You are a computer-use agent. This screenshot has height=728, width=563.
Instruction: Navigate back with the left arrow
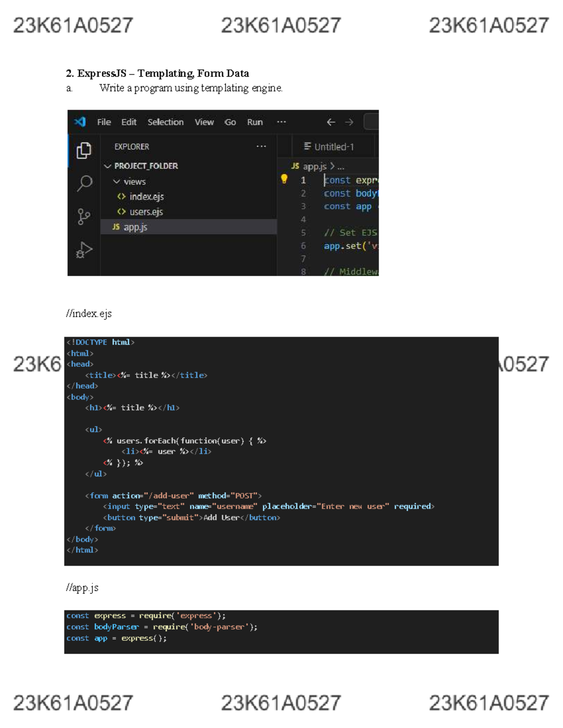tap(331, 122)
